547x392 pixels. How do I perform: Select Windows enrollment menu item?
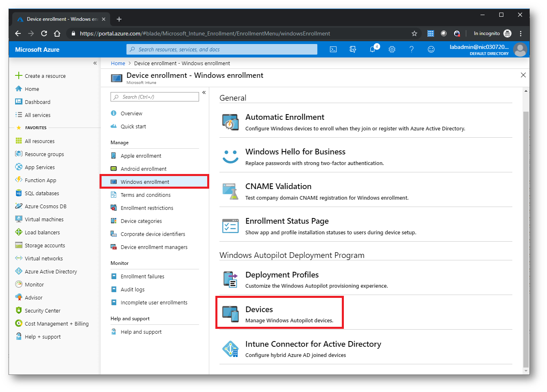tap(155, 182)
